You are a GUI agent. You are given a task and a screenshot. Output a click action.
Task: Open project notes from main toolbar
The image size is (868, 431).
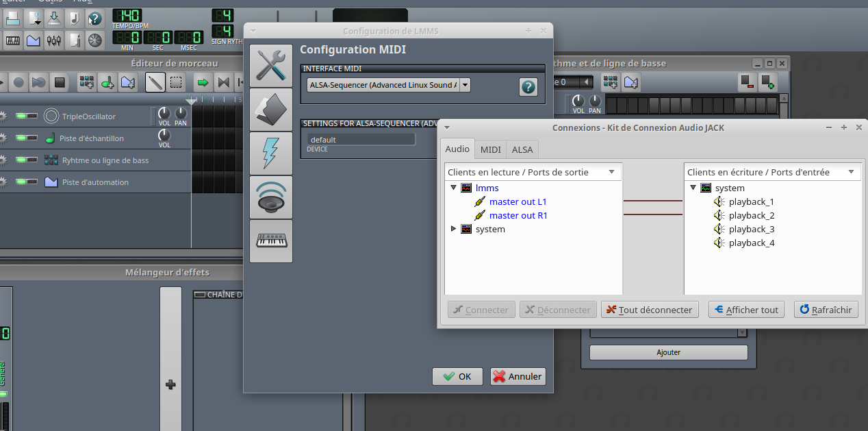(75, 40)
